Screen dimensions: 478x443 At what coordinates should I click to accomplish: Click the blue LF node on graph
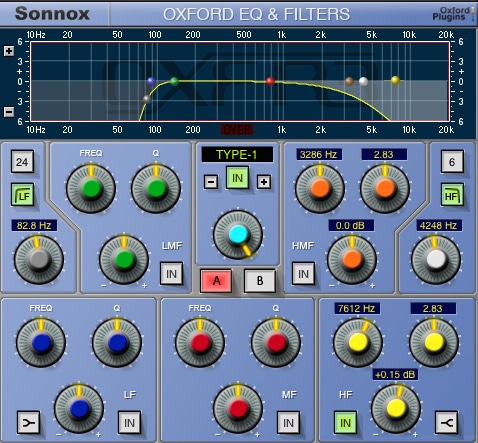click(x=151, y=81)
